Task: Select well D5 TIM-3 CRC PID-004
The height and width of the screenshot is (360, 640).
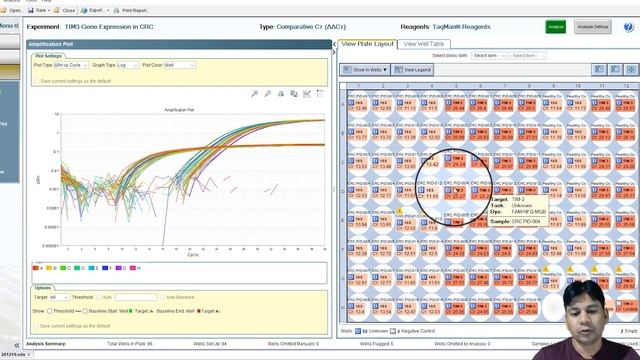Action: tap(455, 190)
